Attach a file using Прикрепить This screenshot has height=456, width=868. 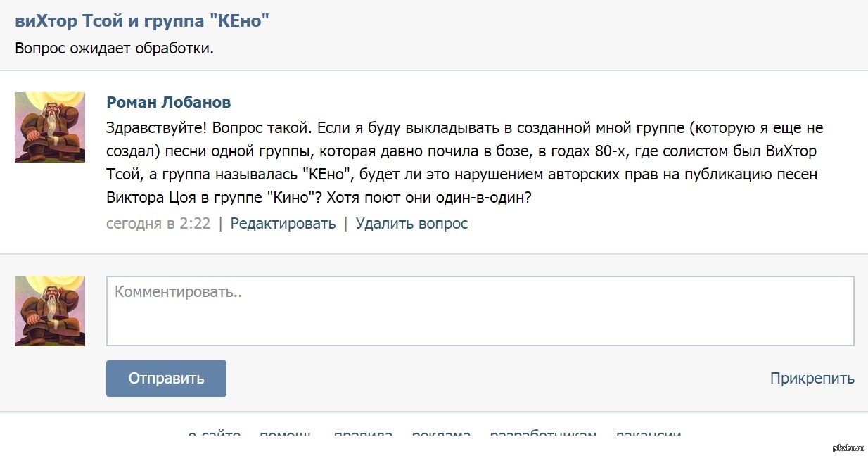coord(812,379)
